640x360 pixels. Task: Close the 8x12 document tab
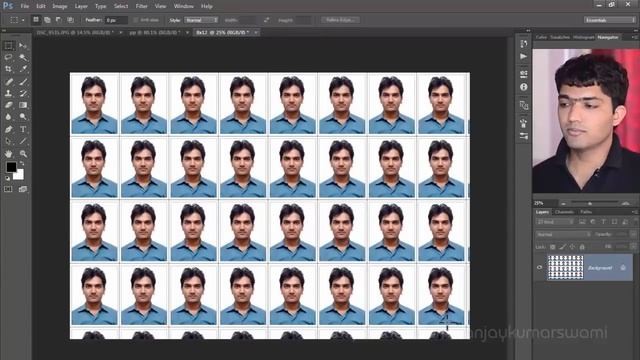[x=256, y=32]
